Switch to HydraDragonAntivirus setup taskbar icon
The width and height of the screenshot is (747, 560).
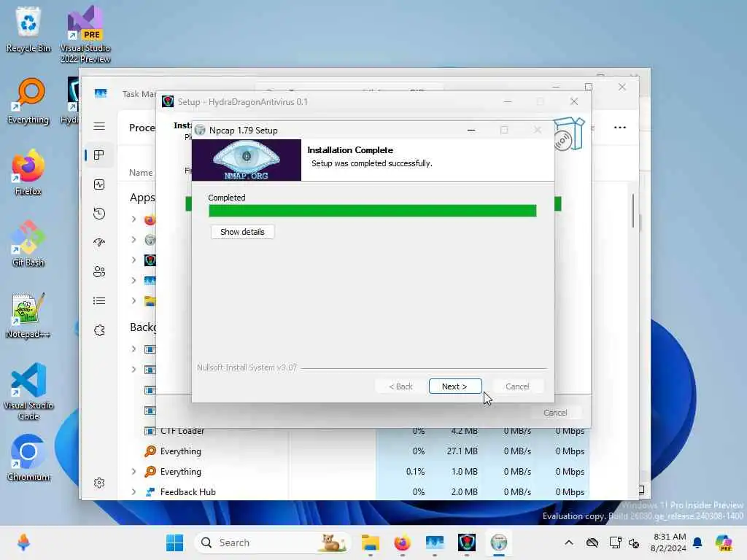click(466, 542)
